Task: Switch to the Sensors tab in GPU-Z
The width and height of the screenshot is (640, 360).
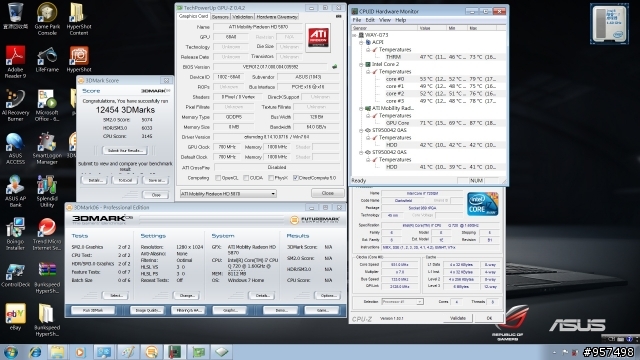Action: [x=220, y=17]
